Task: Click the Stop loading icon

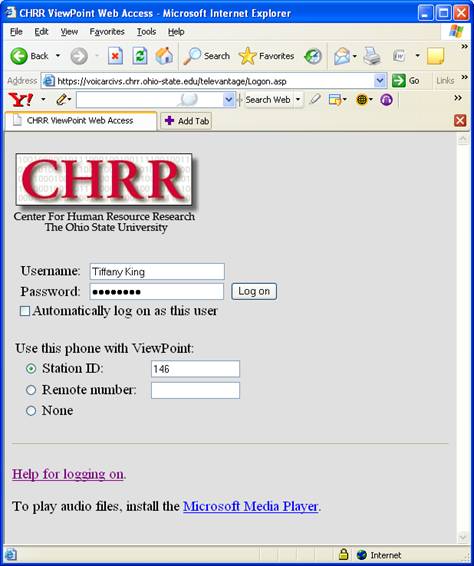Action: coord(115,56)
